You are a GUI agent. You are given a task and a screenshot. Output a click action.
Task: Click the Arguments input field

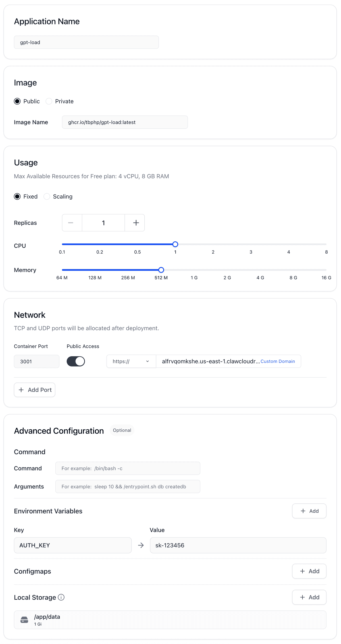pos(128,486)
